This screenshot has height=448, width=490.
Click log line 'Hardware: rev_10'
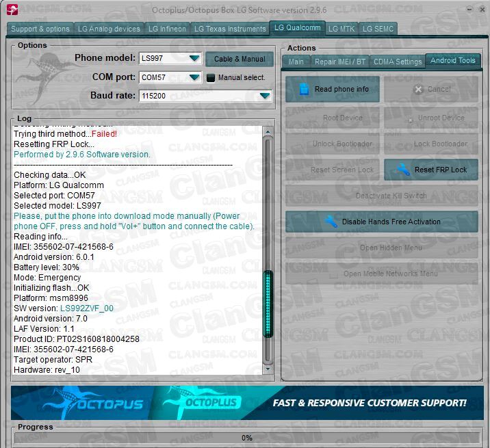(47, 370)
